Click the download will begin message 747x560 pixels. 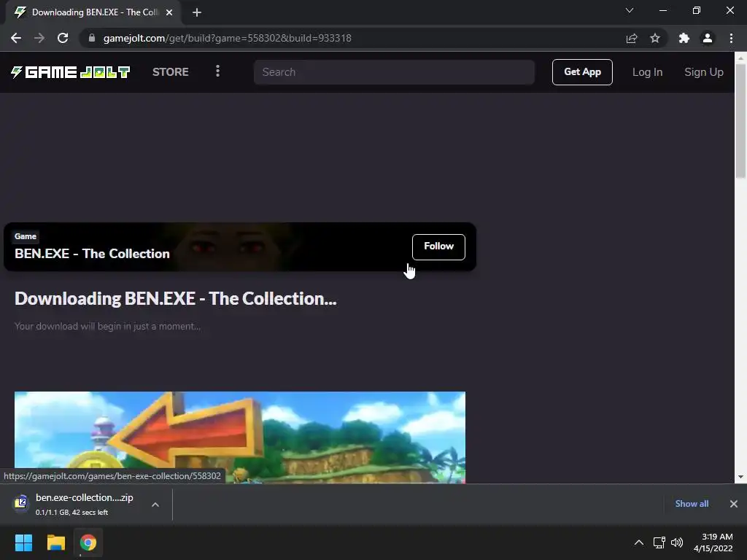point(107,326)
